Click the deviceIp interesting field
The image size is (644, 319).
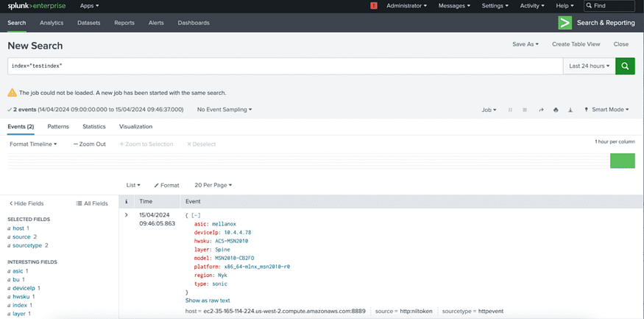point(24,288)
